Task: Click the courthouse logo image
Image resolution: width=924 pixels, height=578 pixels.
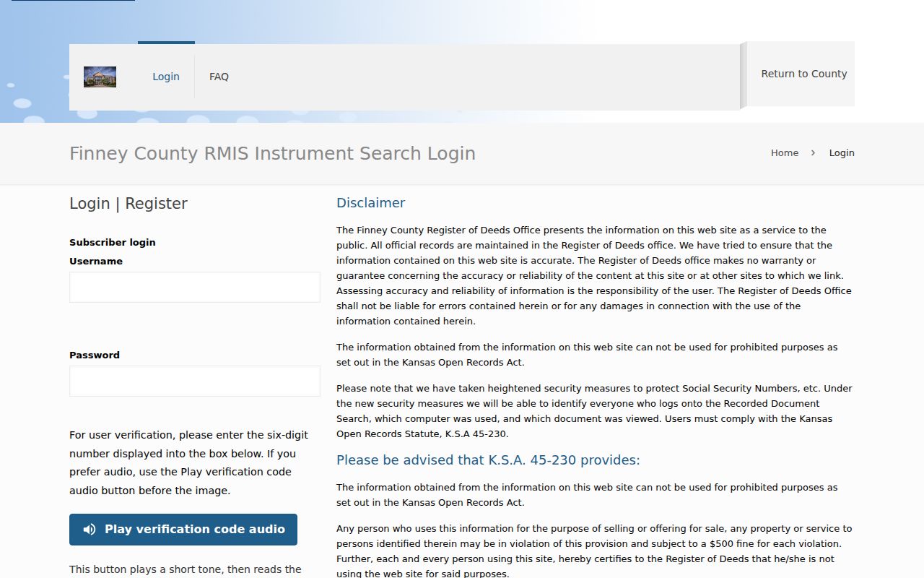Action: pyautogui.click(x=100, y=77)
